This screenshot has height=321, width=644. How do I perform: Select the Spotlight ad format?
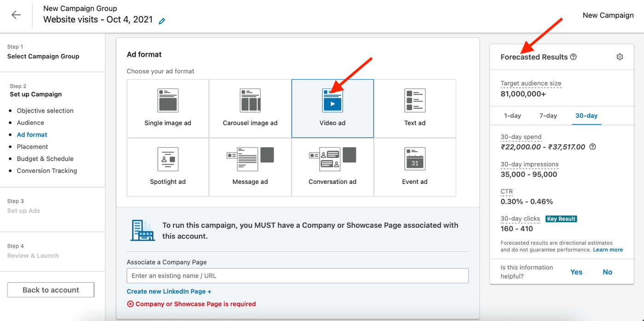[167, 166]
